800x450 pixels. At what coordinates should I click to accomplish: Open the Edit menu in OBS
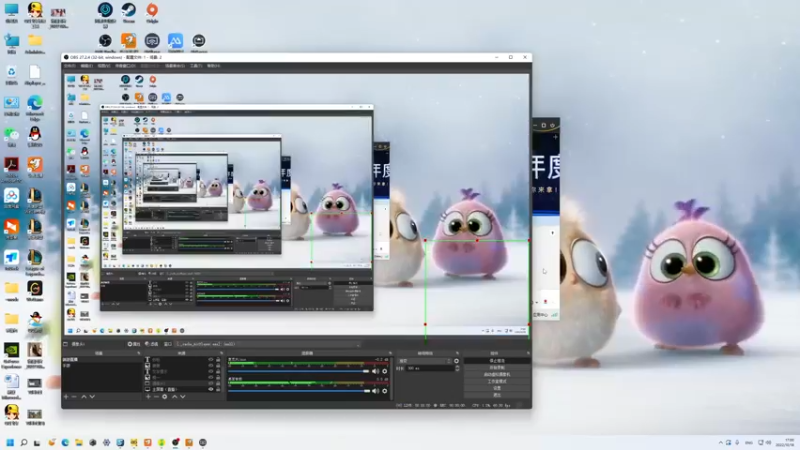pos(86,66)
